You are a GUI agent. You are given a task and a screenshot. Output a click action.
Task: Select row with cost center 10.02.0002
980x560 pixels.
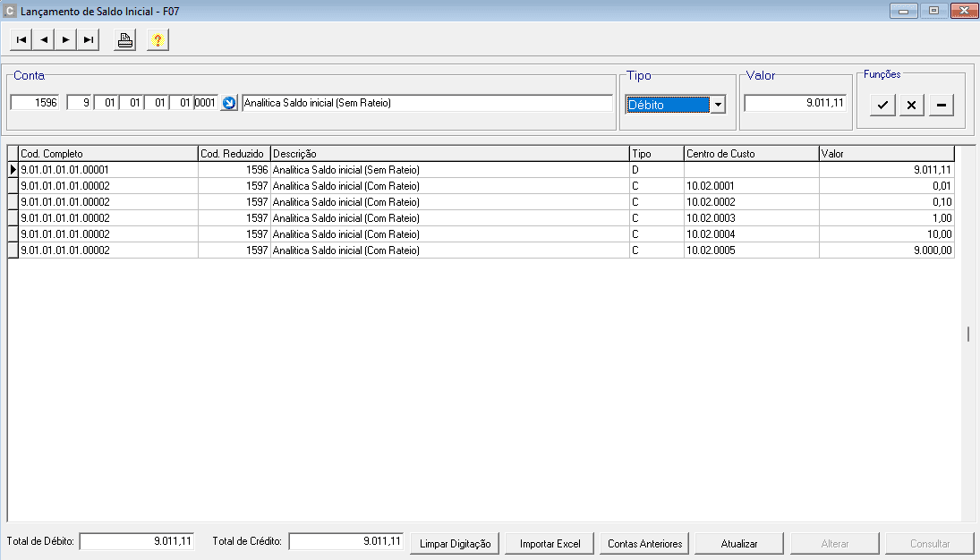click(x=481, y=202)
